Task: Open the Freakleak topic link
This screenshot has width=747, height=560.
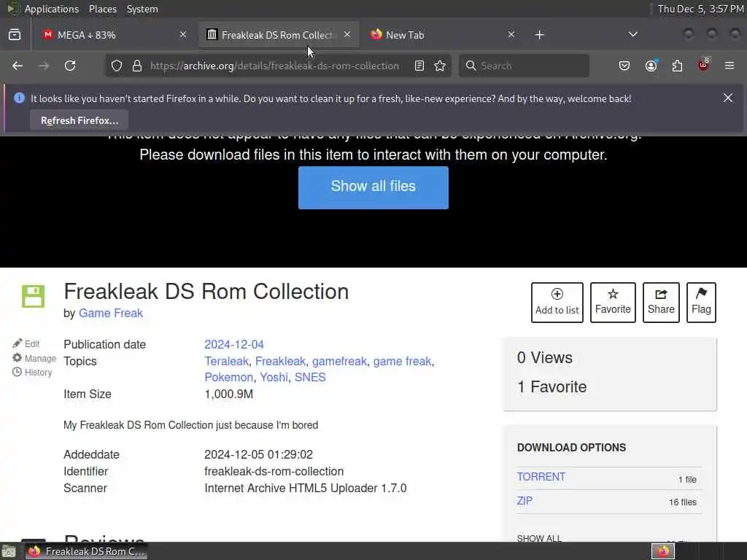Action: [x=280, y=362]
